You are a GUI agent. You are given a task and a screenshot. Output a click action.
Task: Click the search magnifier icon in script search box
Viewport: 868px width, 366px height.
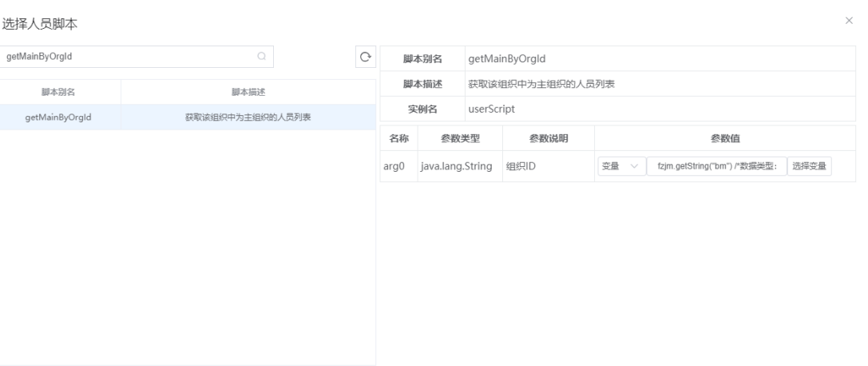click(x=262, y=57)
